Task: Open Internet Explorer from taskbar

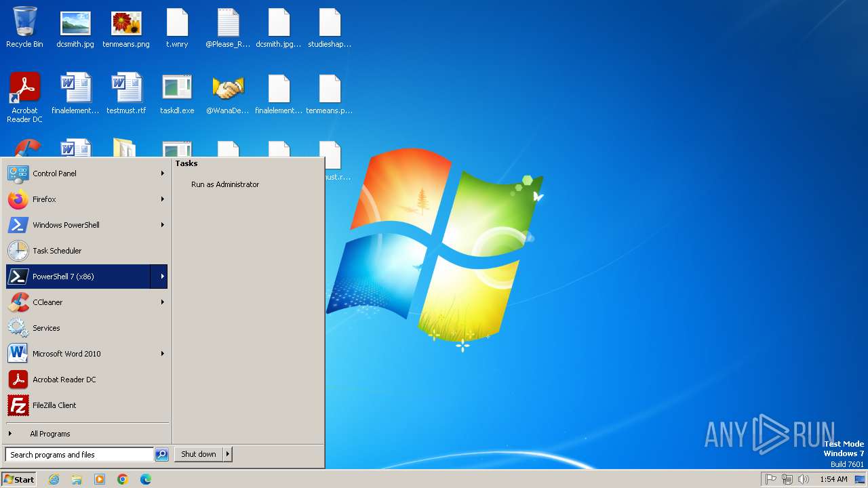Action: (54, 479)
